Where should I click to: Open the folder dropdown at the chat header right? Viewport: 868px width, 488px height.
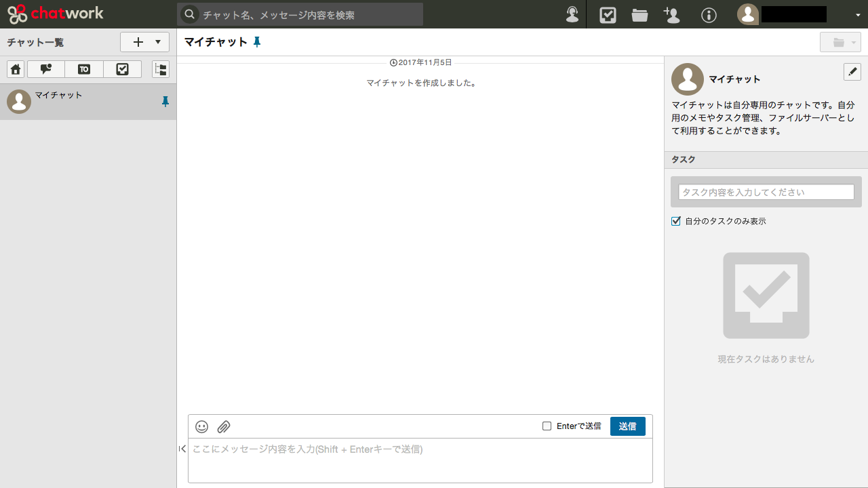click(840, 42)
